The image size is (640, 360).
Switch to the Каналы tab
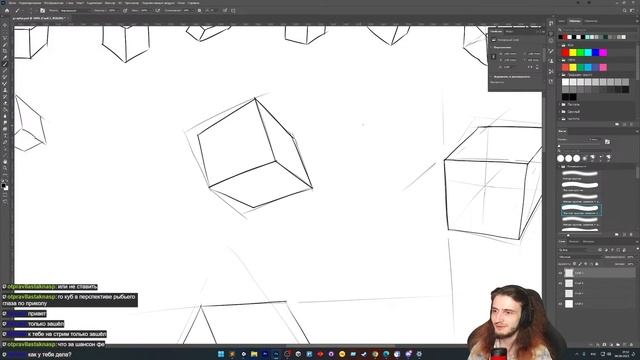(574, 242)
